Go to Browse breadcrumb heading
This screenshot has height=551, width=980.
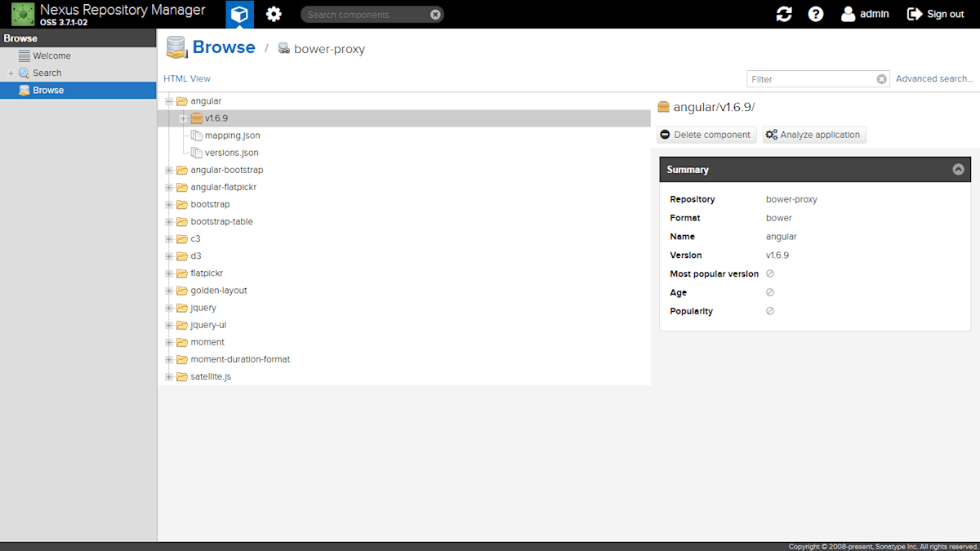click(x=224, y=47)
